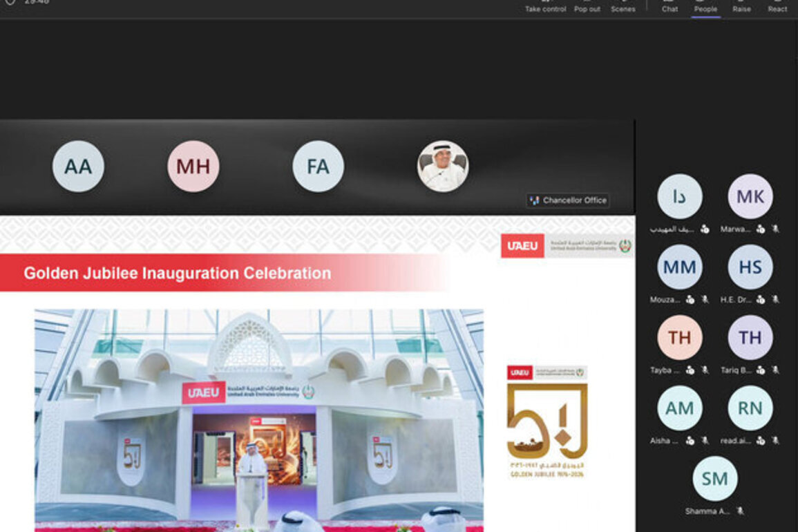Image resolution: width=798 pixels, height=532 pixels.
Task: Click the Golden Jubilee 50 logo on slide
Action: coord(547,421)
